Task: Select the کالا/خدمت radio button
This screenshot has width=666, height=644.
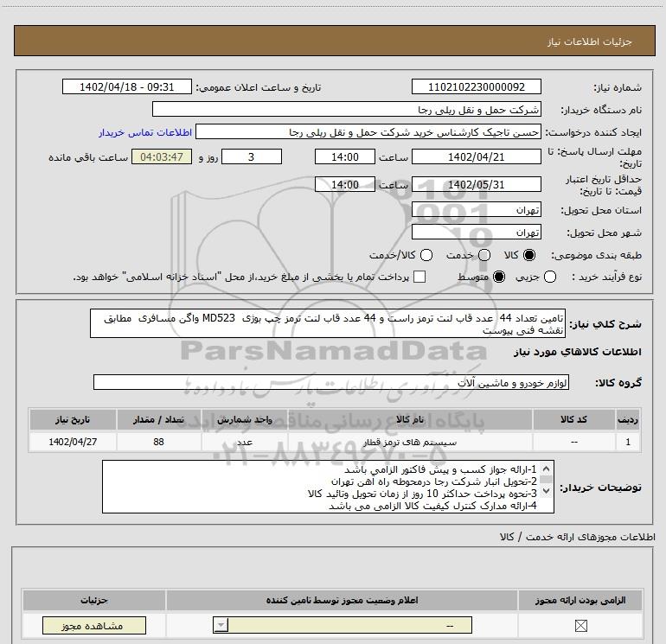Action: point(426,255)
